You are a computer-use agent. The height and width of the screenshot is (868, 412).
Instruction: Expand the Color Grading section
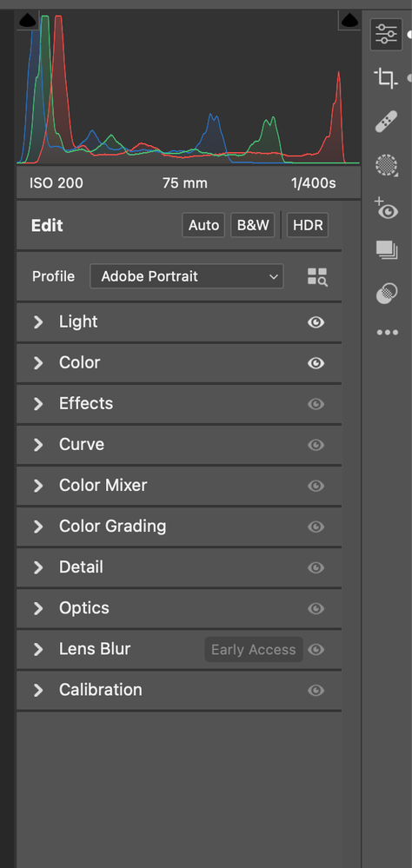179,526
